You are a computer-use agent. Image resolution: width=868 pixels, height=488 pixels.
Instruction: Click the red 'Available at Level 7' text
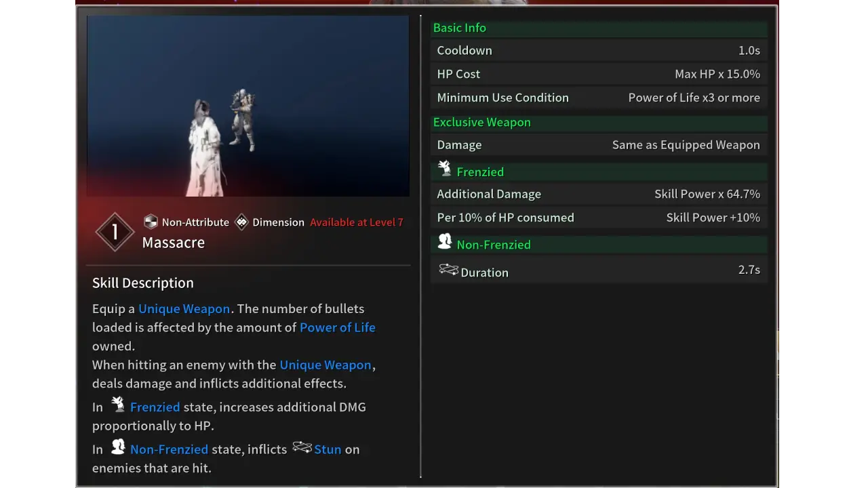tap(356, 222)
